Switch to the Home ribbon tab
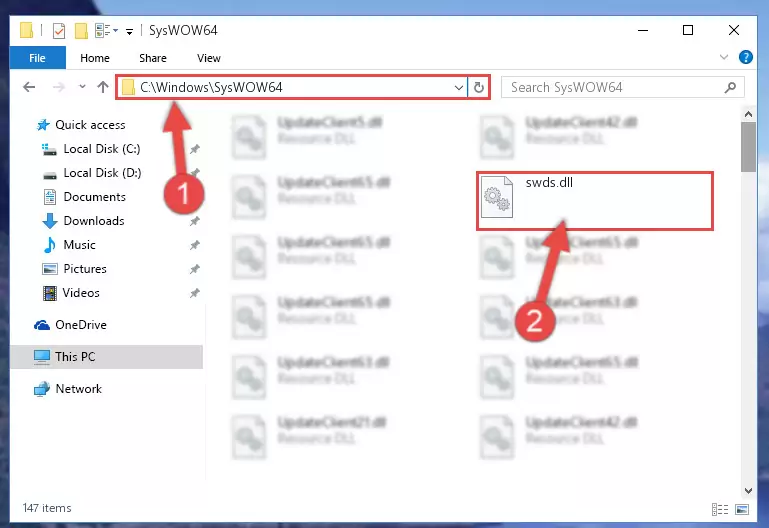Viewport: 769px width, 528px height. pos(95,58)
